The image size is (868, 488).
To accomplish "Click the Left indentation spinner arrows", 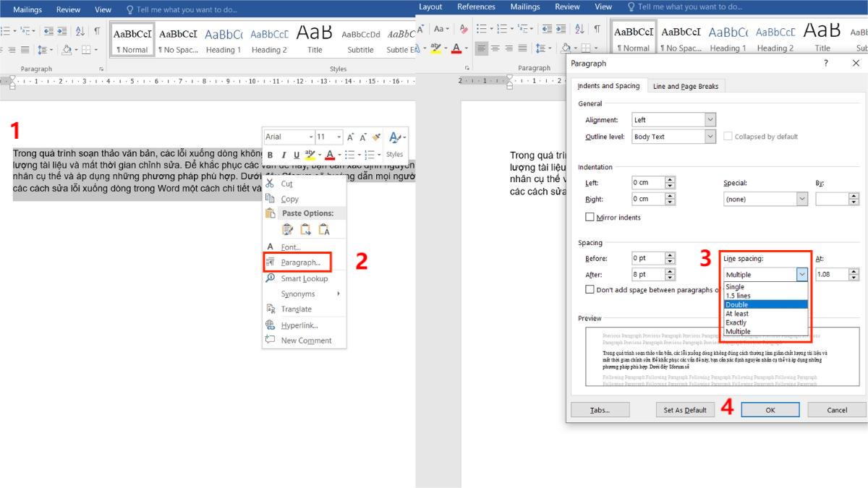I will [x=670, y=183].
